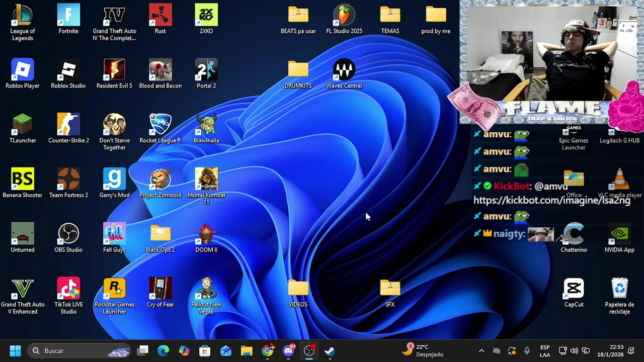The image size is (644, 362).
Task: Open the Windows Start menu
Action: (x=15, y=351)
